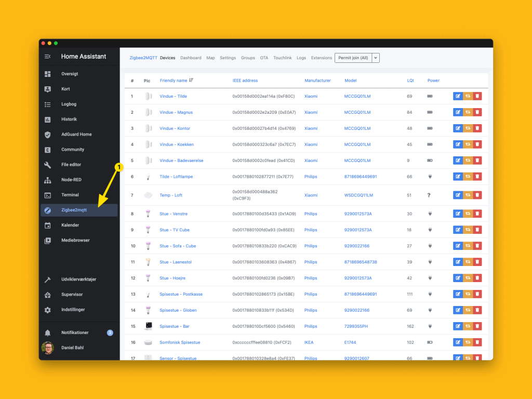Open Stue - TV Cube device link

click(x=175, y=230)
